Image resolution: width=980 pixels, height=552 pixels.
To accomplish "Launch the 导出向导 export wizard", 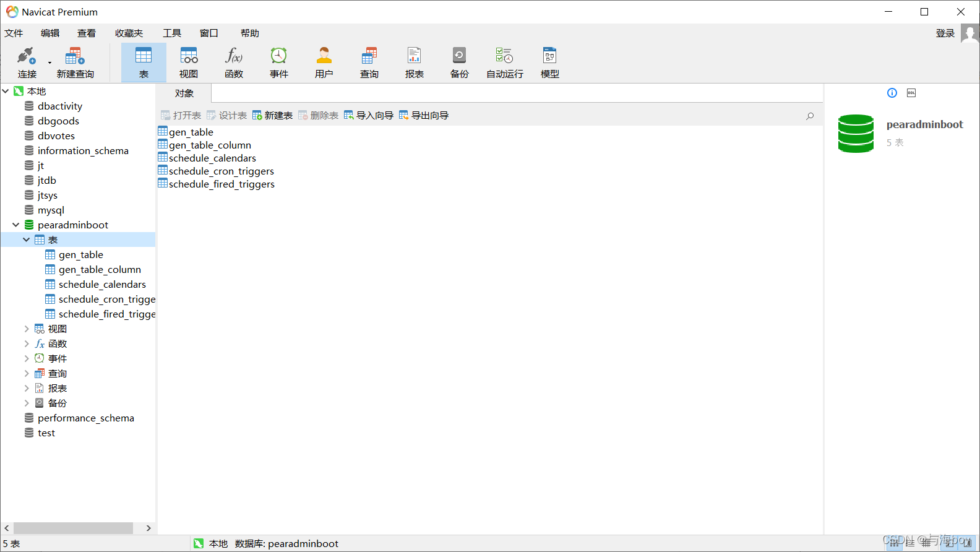I will (x=424, y=116).
